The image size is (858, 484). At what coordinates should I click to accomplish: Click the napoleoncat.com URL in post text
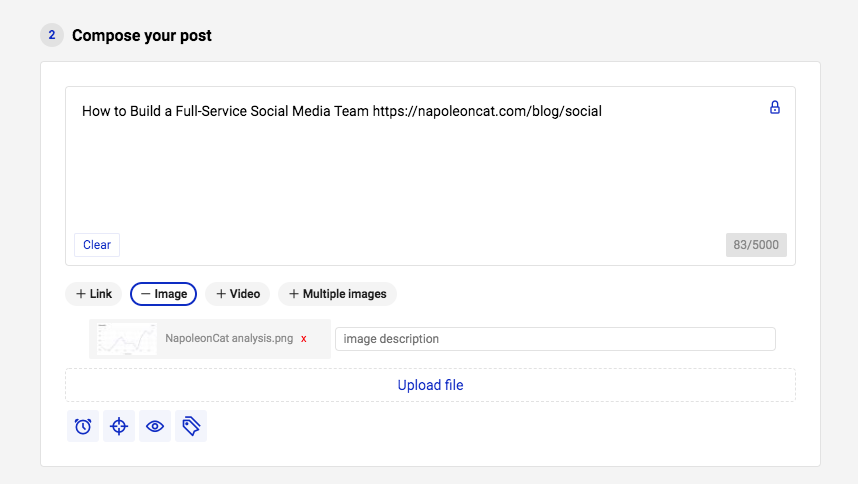(487, 112)
